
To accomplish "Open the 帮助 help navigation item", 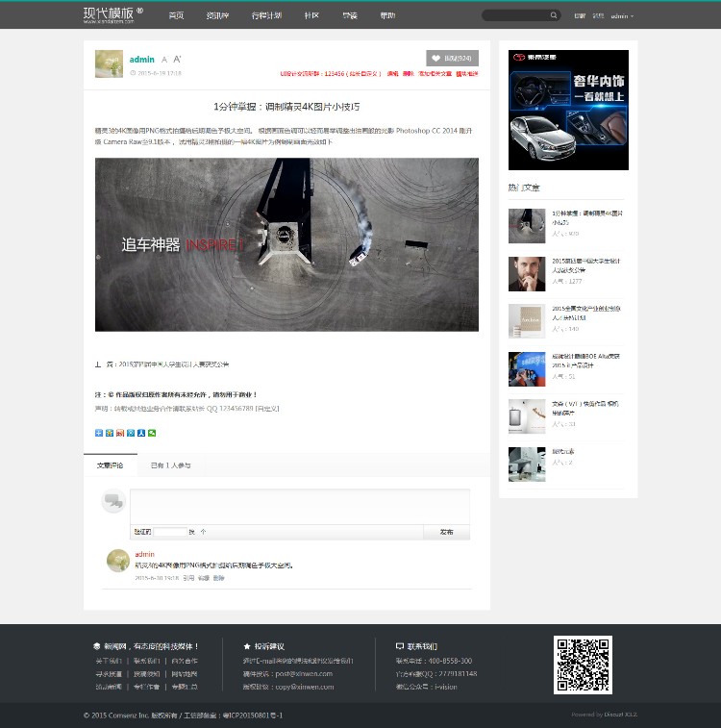I will coord(387,15).
